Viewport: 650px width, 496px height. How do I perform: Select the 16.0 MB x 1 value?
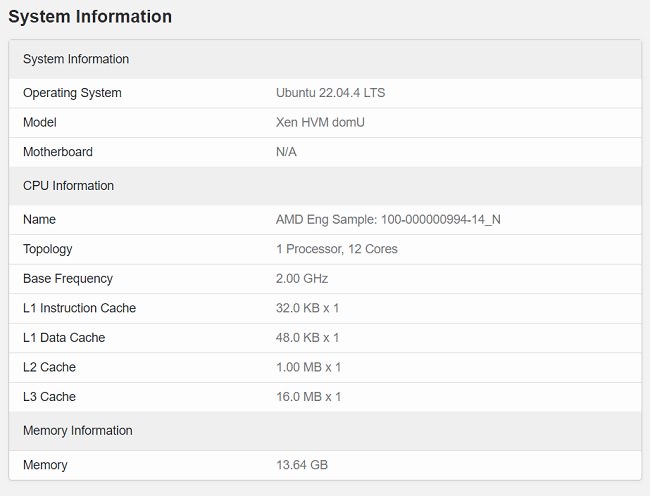(x=308, y=397)
